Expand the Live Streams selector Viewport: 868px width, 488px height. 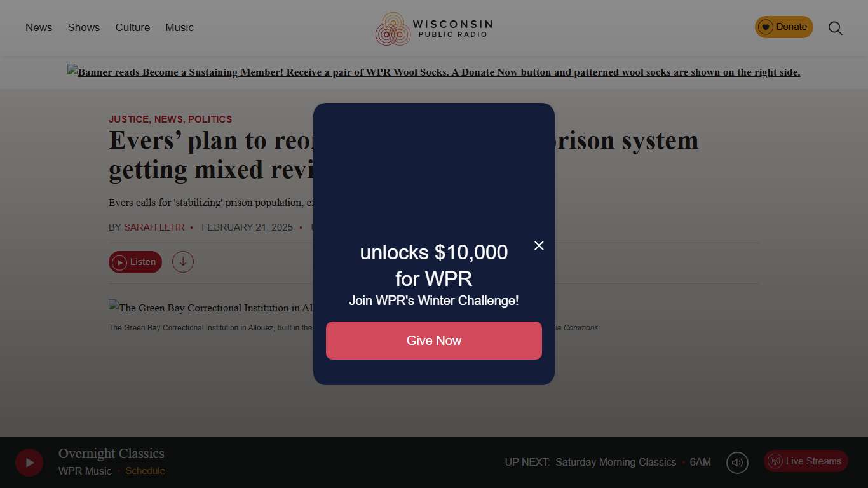806,461
